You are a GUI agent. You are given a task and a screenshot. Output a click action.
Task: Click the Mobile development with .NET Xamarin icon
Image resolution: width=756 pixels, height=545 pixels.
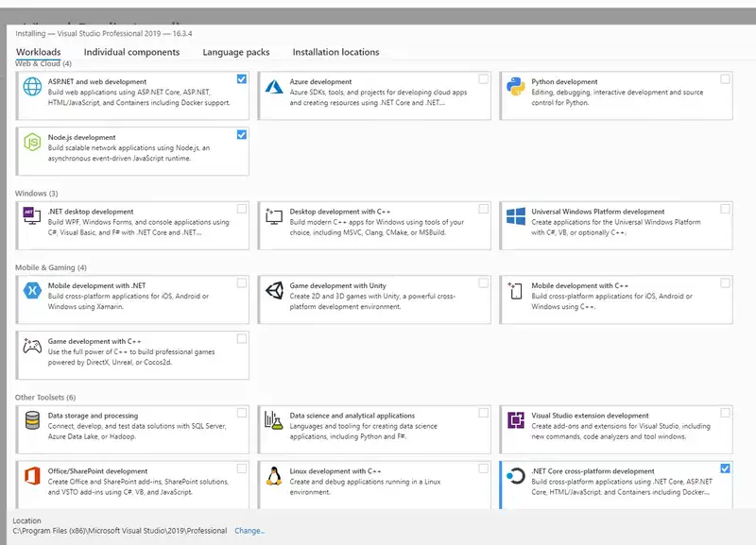point(32,290)
